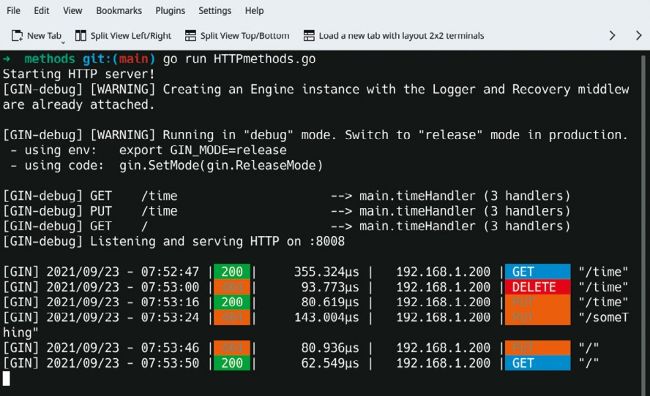Click the "git:(main)" prompt text
650x396 pixels.
[x=119, y=59]
